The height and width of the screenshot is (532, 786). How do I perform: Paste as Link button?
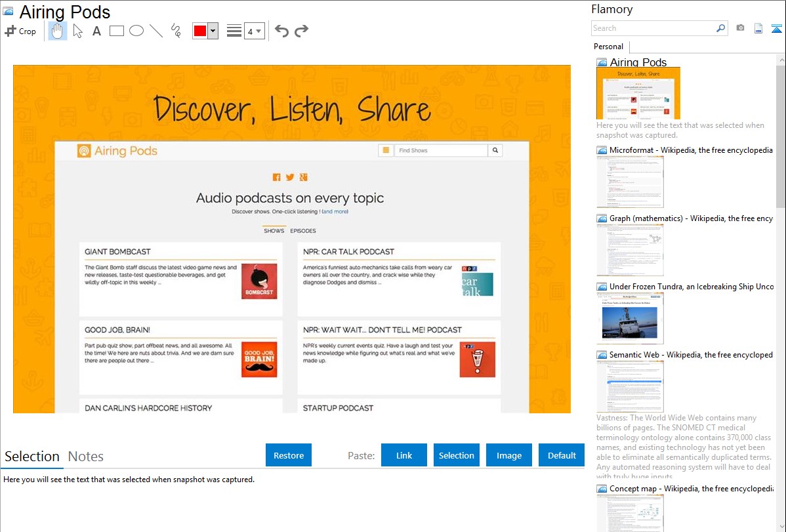(404, 455)
